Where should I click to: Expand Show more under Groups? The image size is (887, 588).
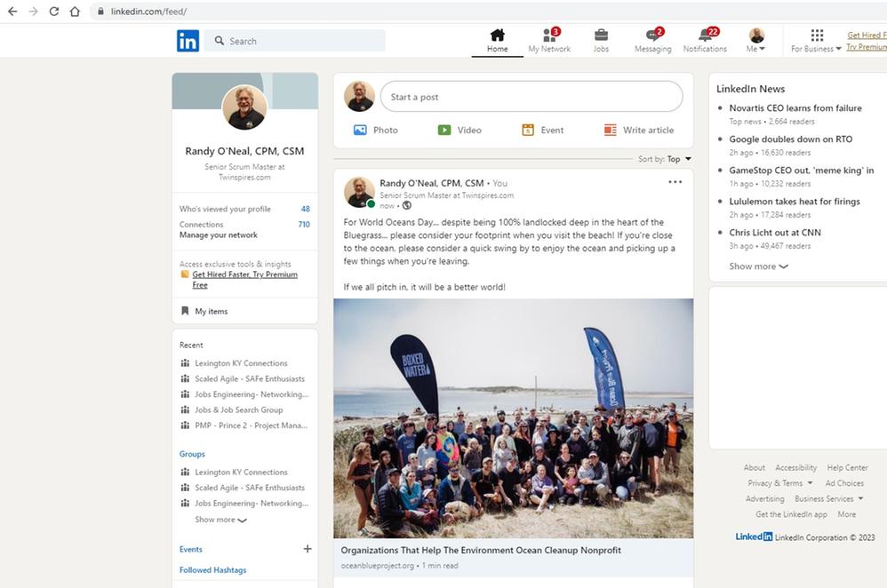[x=220, y=520]
